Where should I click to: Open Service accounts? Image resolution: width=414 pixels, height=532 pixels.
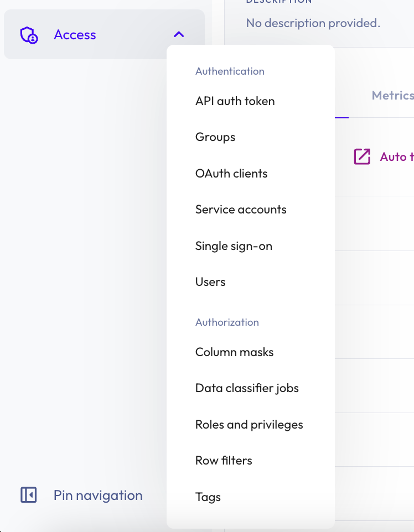241,209
